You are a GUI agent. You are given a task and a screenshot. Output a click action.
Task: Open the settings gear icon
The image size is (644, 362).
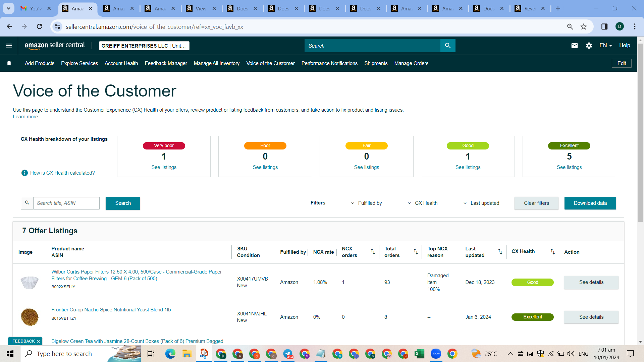(x=589, y=46)
